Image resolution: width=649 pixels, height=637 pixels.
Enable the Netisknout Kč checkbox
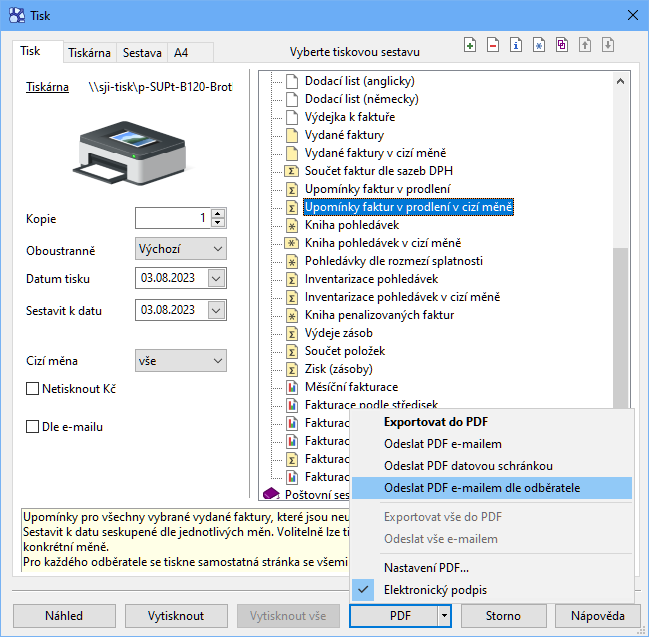33,388
